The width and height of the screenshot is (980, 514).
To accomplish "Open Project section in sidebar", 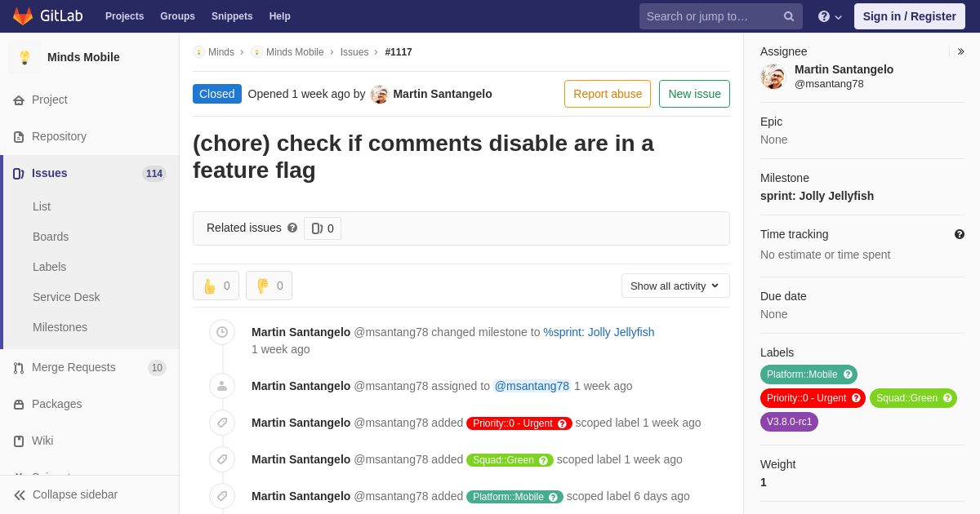I will click(x=90, y=100).
